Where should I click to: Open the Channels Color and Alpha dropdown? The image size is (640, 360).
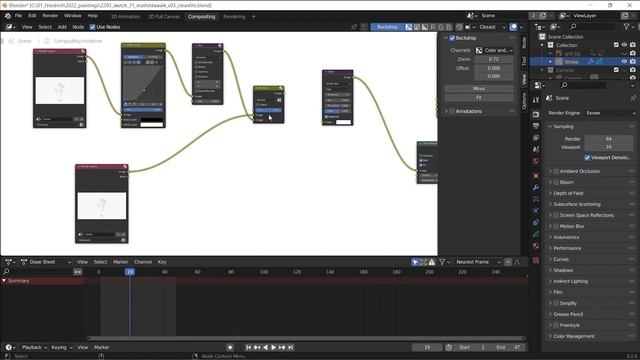point(494,50)
